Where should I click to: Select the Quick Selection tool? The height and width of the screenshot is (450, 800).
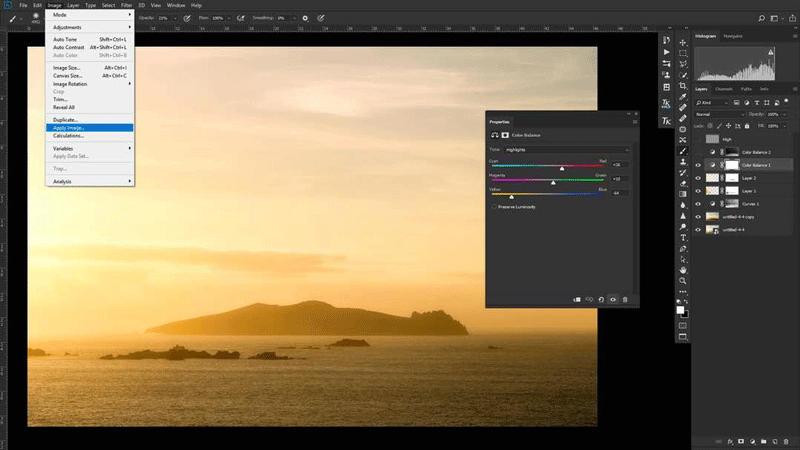pyautogui.click(x=683, y=75)
